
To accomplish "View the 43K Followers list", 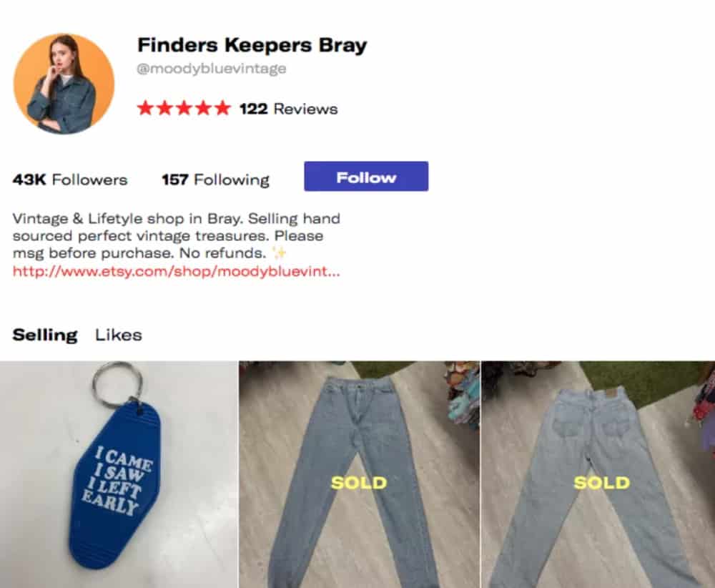I will 70,180.
